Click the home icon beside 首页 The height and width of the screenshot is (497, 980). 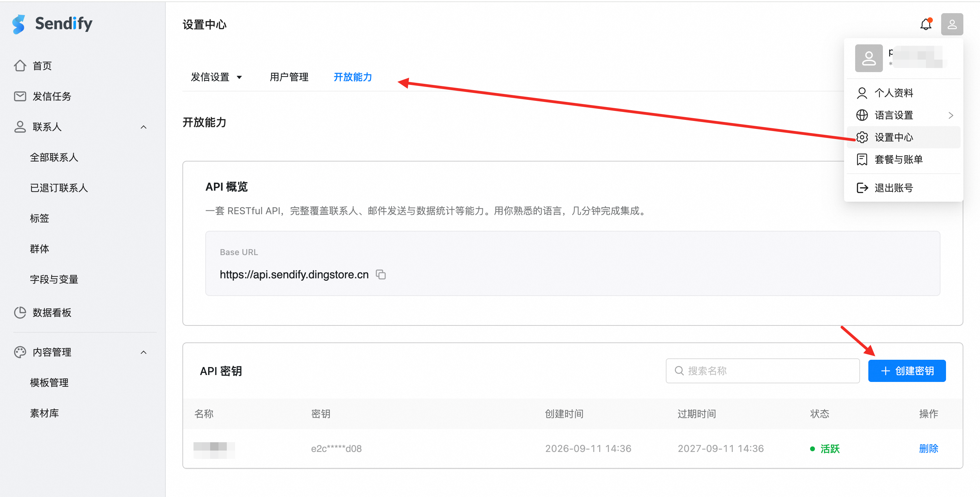20,66
